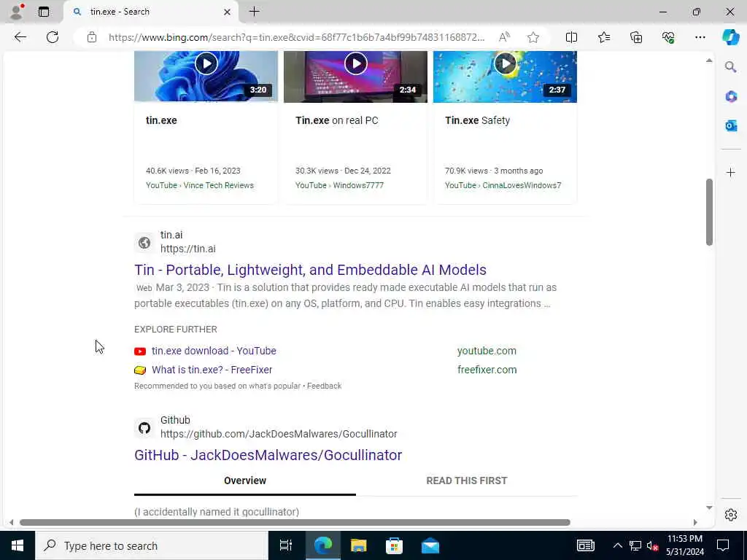Viewport: 747px width, 560px height.
Task: Click the Feedback link
Action: click(x=324, y=386)
